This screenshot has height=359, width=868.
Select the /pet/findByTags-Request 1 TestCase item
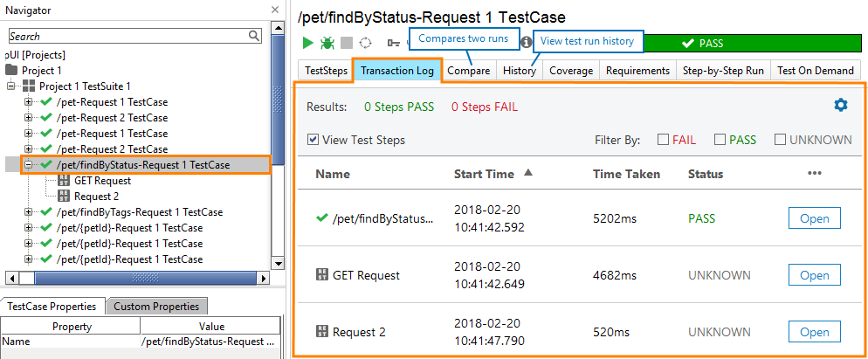(x=140, y=212)
